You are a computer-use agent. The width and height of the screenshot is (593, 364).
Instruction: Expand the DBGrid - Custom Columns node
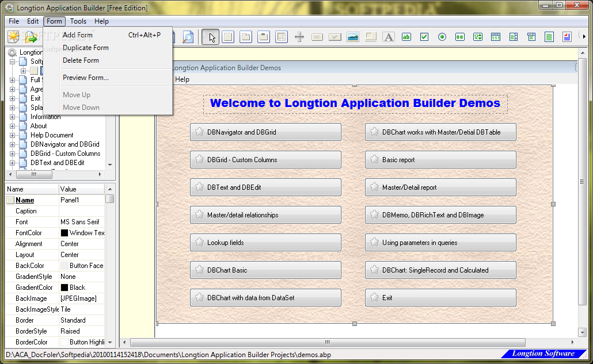(12, 154)
